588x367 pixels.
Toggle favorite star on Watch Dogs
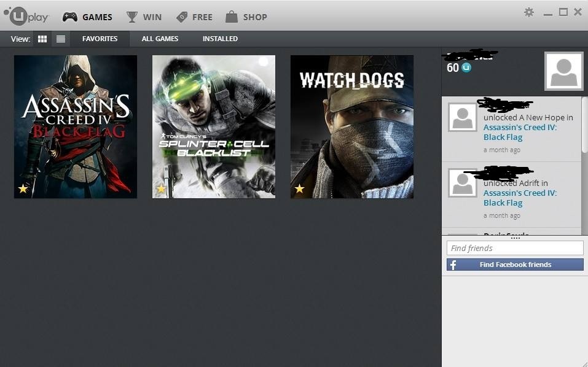tap(299, 188)
